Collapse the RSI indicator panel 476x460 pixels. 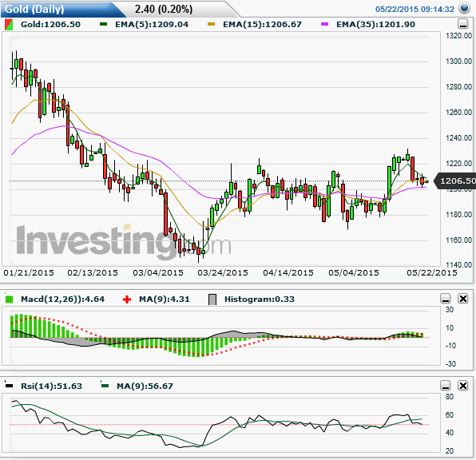pyautogui.click(x=446, y=386)
